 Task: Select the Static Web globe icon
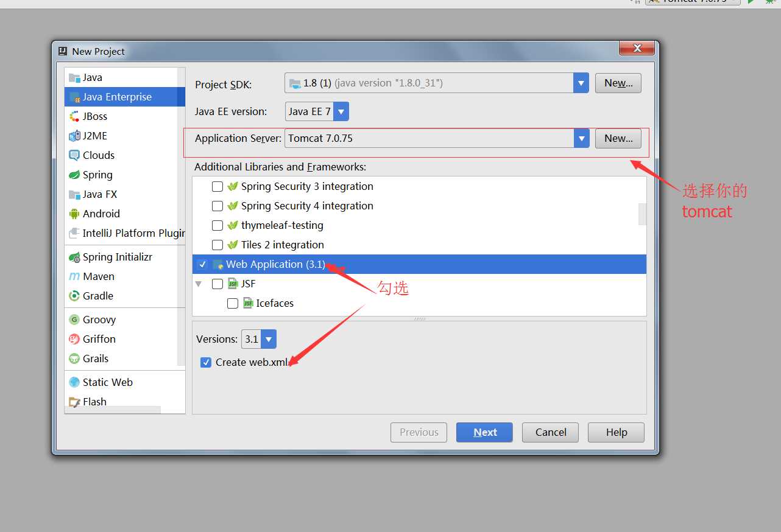pyautogui.click(x=74, y=382)
